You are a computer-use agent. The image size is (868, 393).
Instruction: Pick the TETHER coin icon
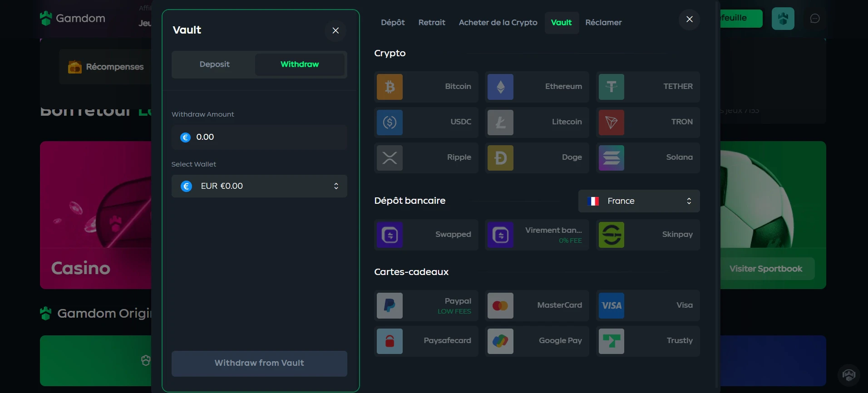coord(612,87)
